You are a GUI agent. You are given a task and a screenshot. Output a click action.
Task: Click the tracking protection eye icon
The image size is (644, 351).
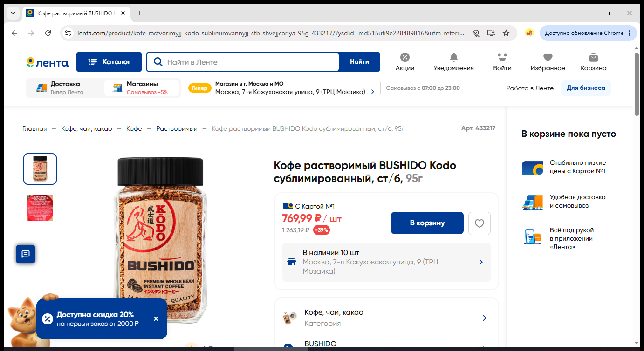[x=476, y=33]
